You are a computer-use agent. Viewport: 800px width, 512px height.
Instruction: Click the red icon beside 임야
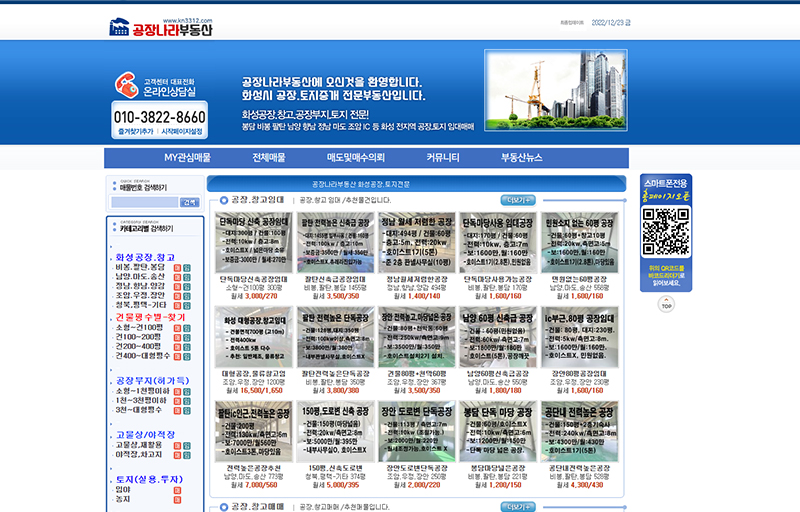pyautogui.click(x=177, y=491)
